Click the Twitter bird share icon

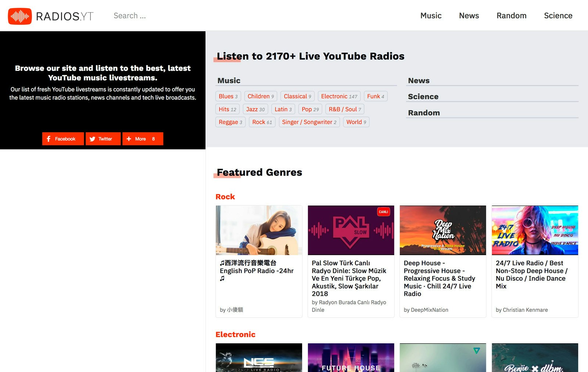tap(93, 139)
